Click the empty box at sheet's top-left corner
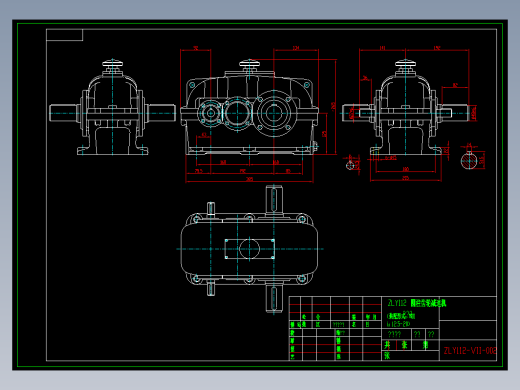This screenshot has width=520, height=390. click(65, 35)
